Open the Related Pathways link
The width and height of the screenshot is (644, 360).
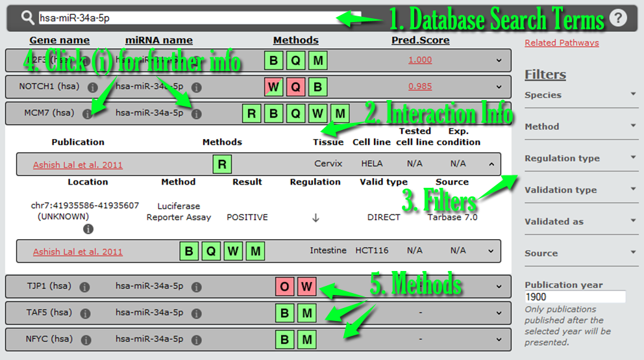(562, 43)
